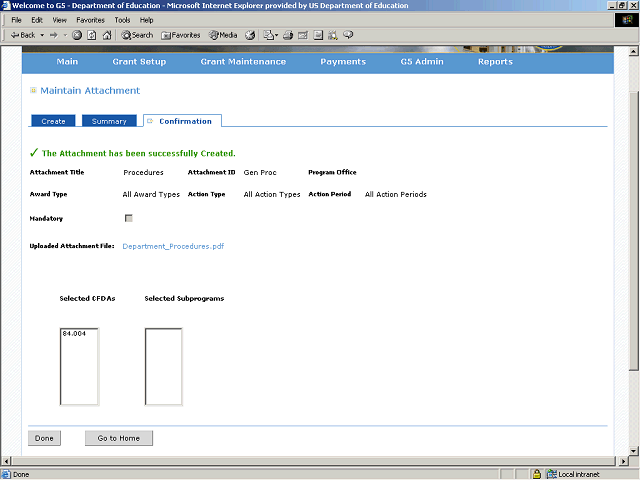Click the Main navigation item
This screenshot has height=480, width=640.
click(x=67, y=62)
